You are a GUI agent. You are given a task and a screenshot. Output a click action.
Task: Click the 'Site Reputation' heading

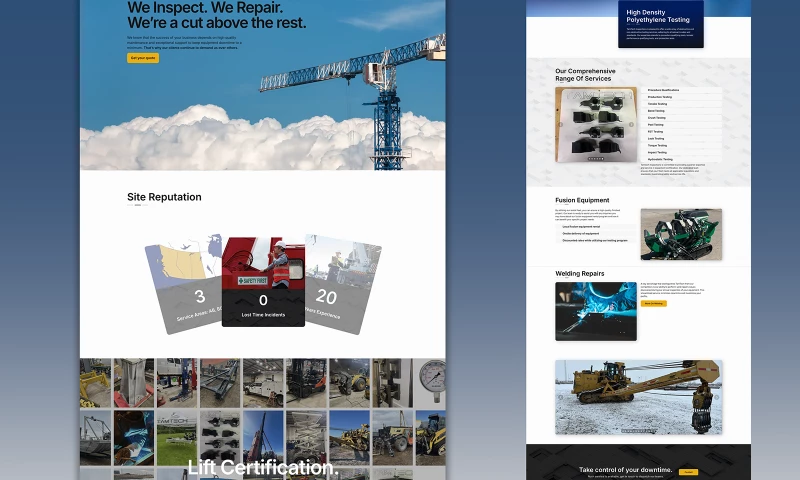click(164, 197)
